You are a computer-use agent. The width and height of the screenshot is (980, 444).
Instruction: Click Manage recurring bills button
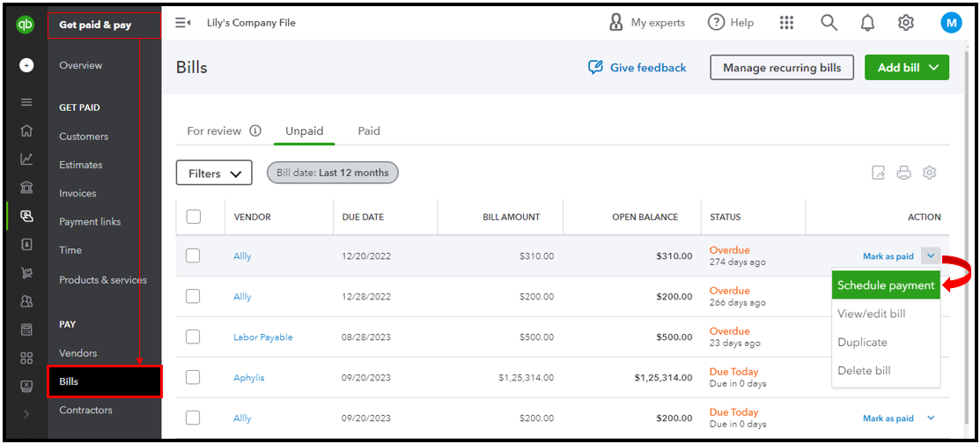click(x=782, y=68)
